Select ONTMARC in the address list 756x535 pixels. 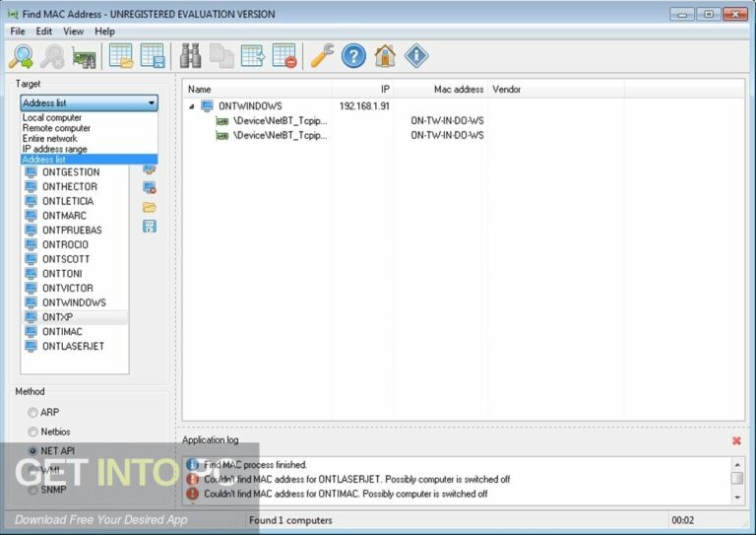click(x=64, y=216)
